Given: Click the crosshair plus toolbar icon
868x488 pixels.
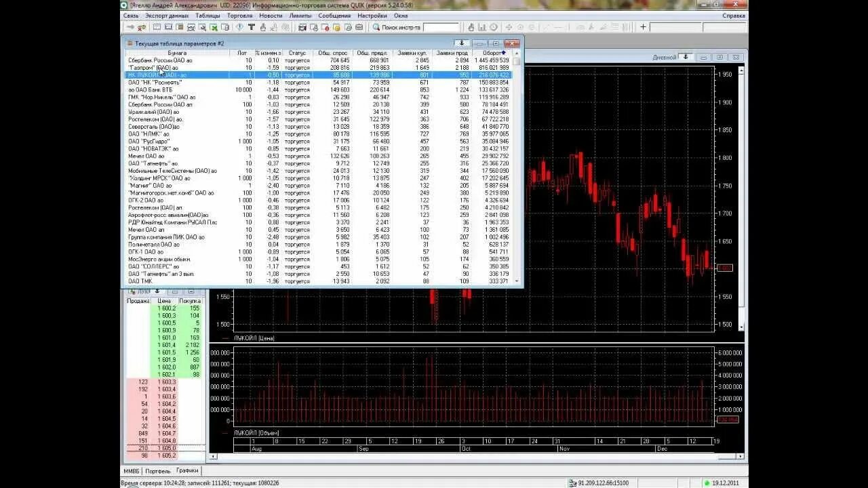Looking at the screenshot, I should coord(643,27).
